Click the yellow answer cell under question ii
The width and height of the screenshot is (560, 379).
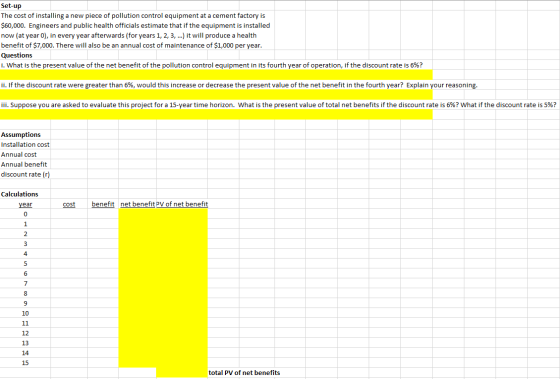[x=216, y=95]
